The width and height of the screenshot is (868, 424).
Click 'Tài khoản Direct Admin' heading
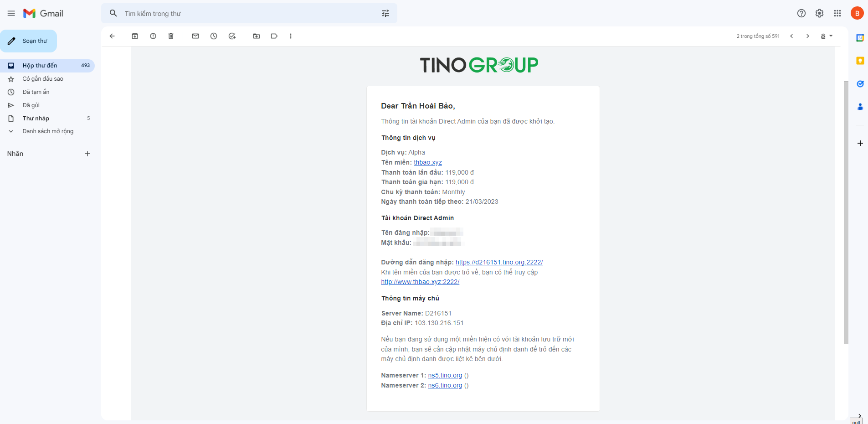click(x=417, y=218)
